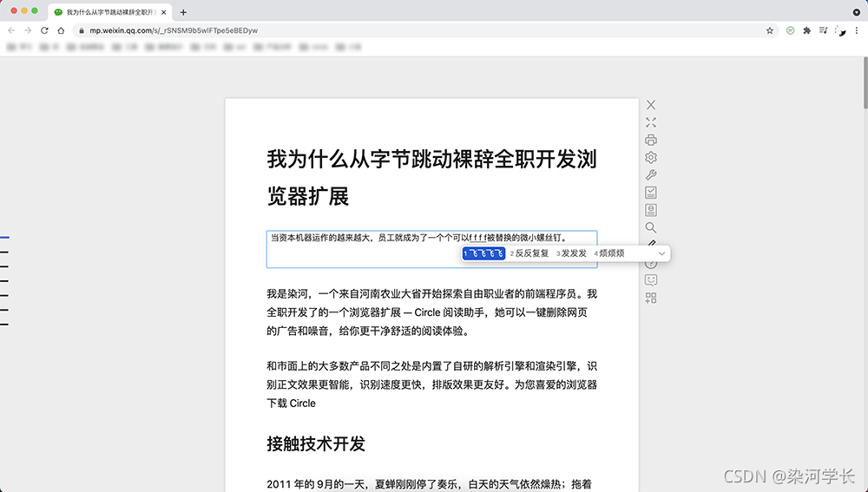Open reader settings via the gear icon
868x492 pixels.
pos(651,158)
